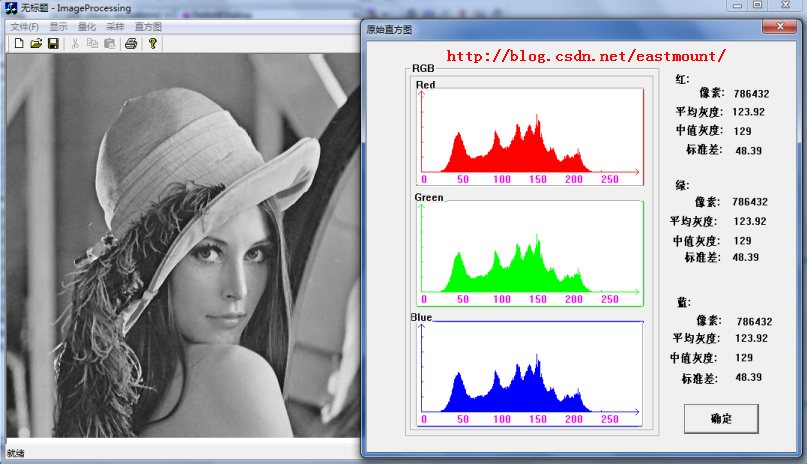The height and width of the screenshot is (464, 807).
Task: Click the Blue histogram chart
Action: click(x=530, y=374)
